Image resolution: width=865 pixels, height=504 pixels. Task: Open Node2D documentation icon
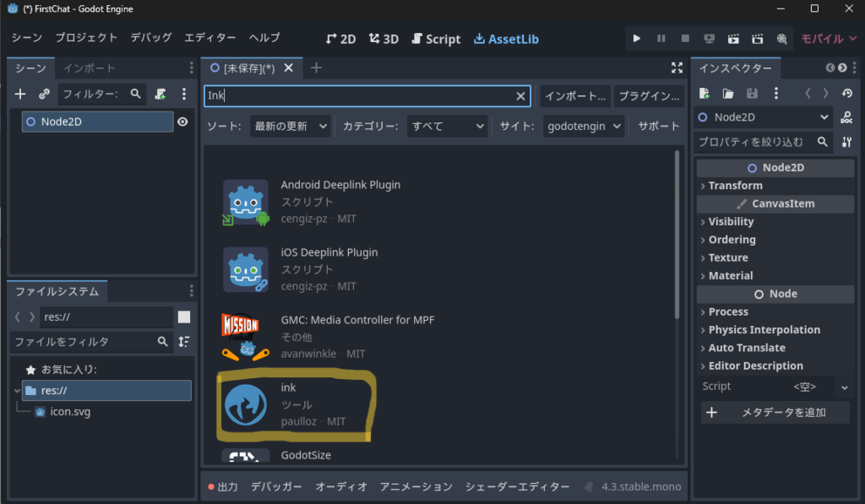[x=846, y=117]
